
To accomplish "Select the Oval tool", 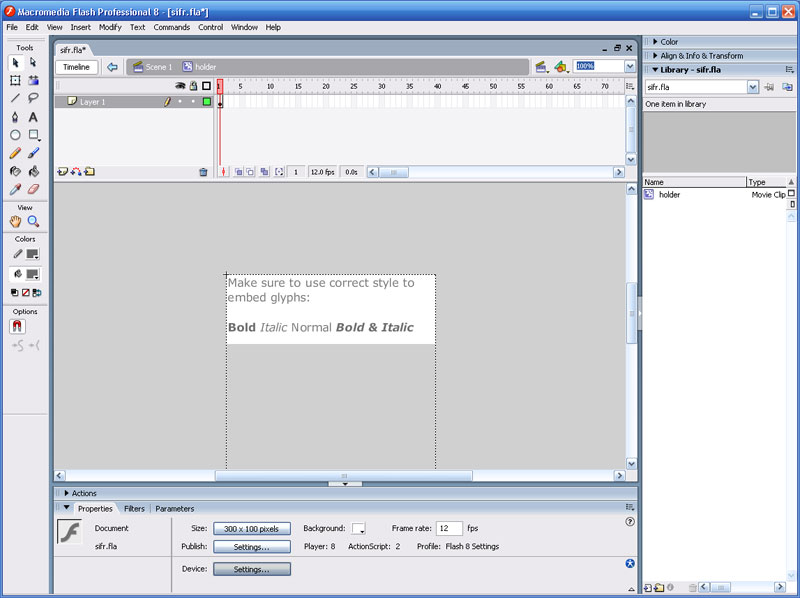I will (x=15, y=135).
